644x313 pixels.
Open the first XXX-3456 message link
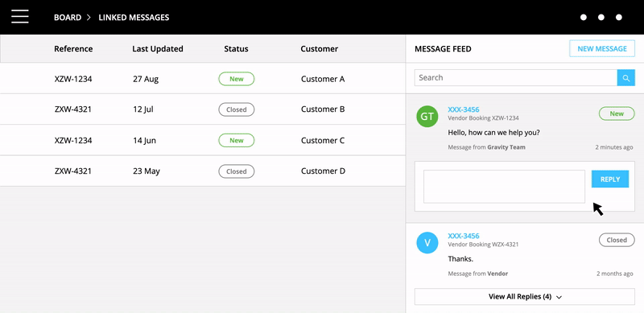464,109
